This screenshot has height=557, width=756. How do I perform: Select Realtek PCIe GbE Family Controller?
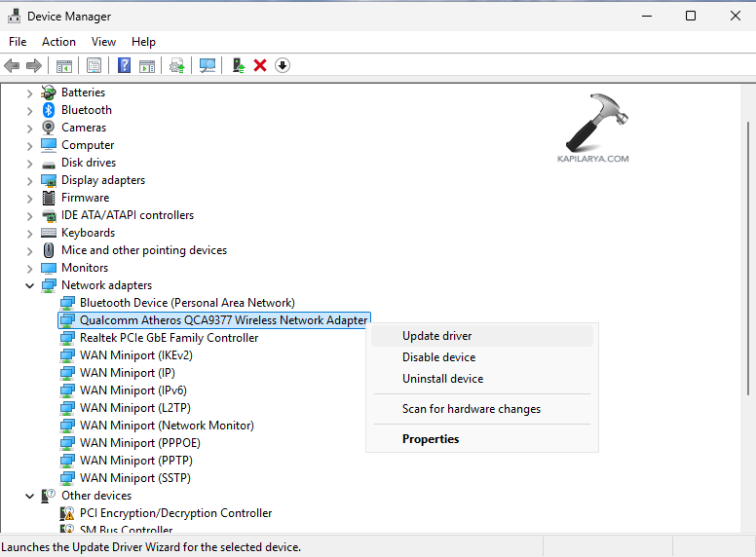pyautogui.click(x=169, y=338)
